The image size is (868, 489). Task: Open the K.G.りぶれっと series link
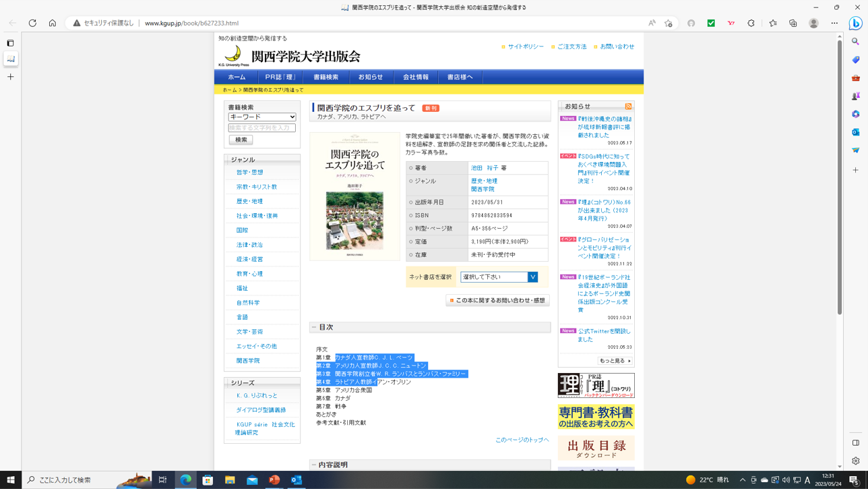[257, 396]
